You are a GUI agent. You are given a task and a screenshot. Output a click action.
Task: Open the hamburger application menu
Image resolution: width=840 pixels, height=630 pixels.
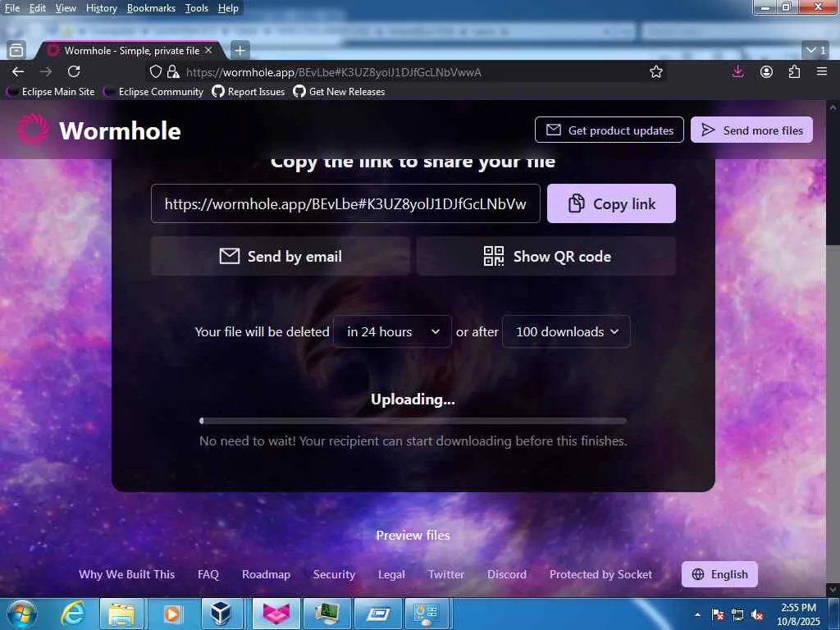click(822, 71)
